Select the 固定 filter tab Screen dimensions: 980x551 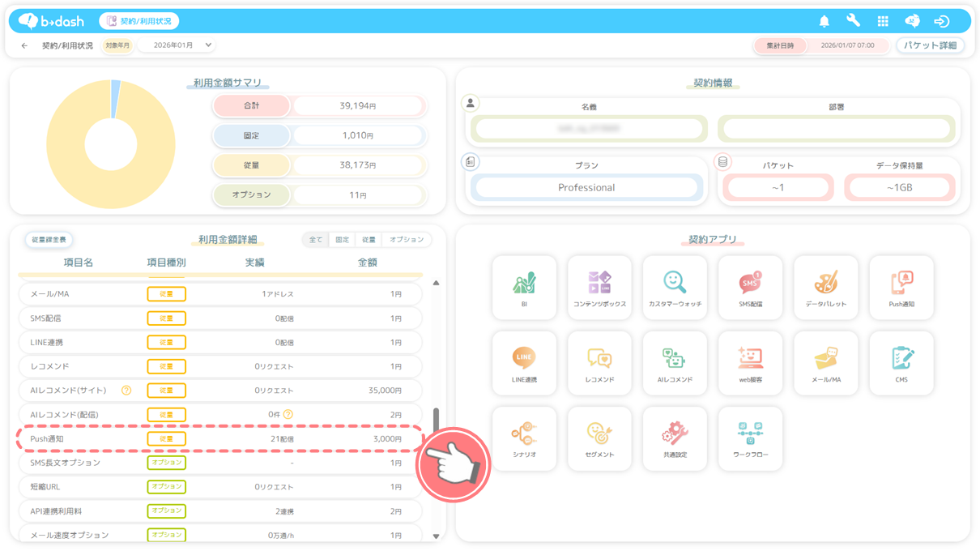(x=343, y=240)
